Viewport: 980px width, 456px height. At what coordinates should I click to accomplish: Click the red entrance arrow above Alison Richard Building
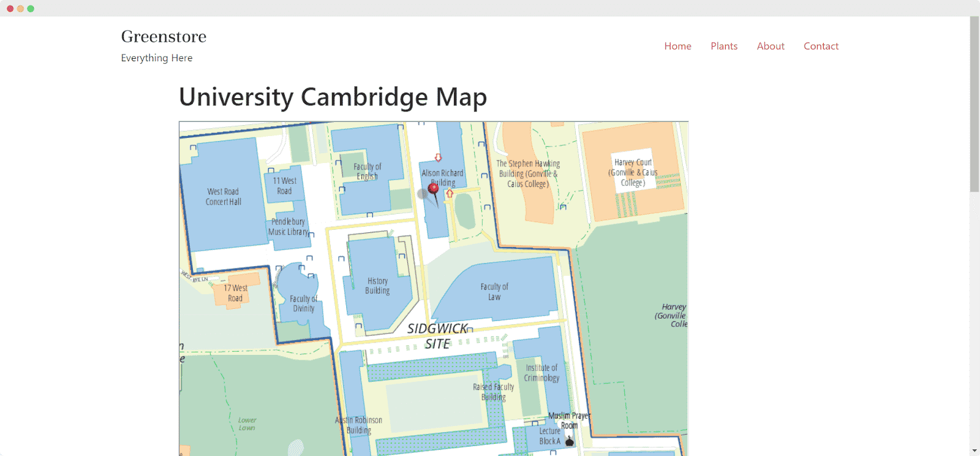tap(438, 158)
